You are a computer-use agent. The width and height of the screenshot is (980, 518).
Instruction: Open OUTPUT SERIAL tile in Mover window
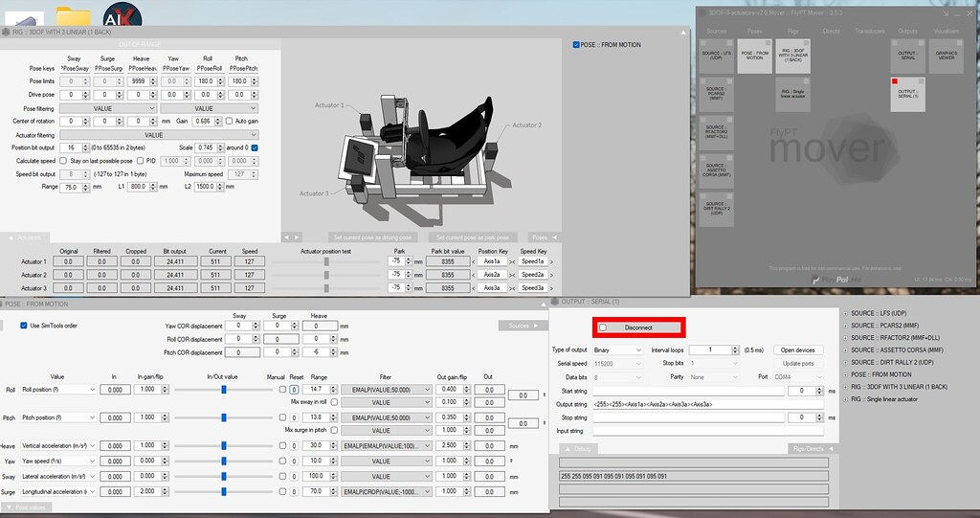coord(907,56)
